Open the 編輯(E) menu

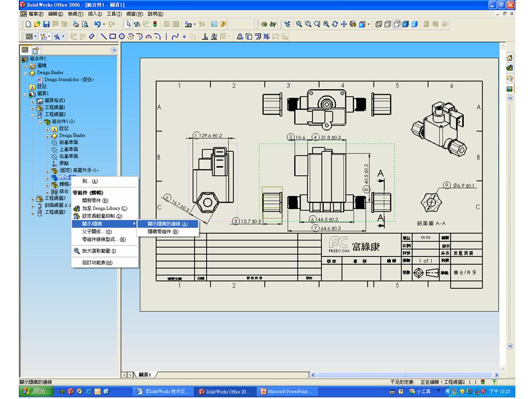pos(55,14)
